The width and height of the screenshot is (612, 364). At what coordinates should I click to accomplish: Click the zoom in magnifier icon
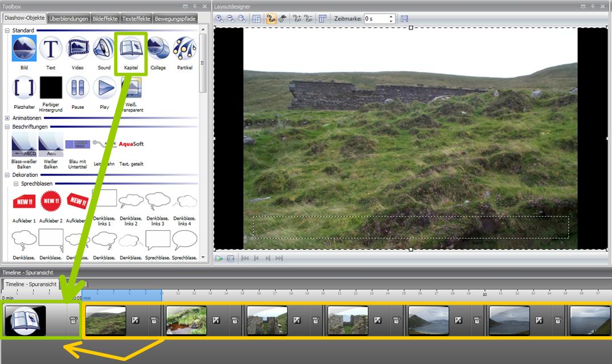[219, 19]
